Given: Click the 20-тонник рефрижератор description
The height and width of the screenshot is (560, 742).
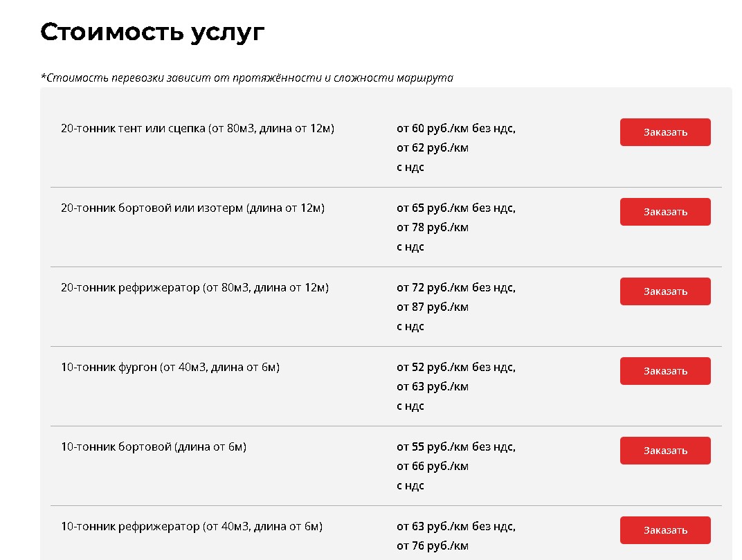Looking at the screenshot, I should [194, 287].
